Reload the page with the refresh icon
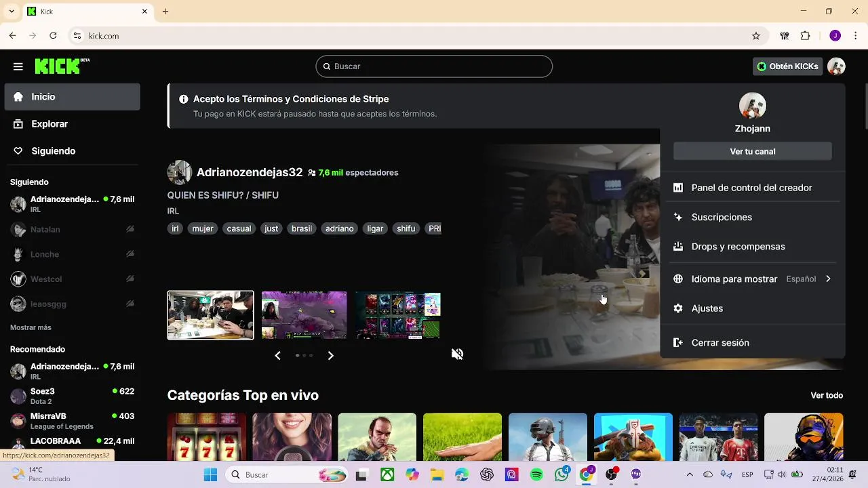This screenshot has width=868, height=488. tap(53, 36)
